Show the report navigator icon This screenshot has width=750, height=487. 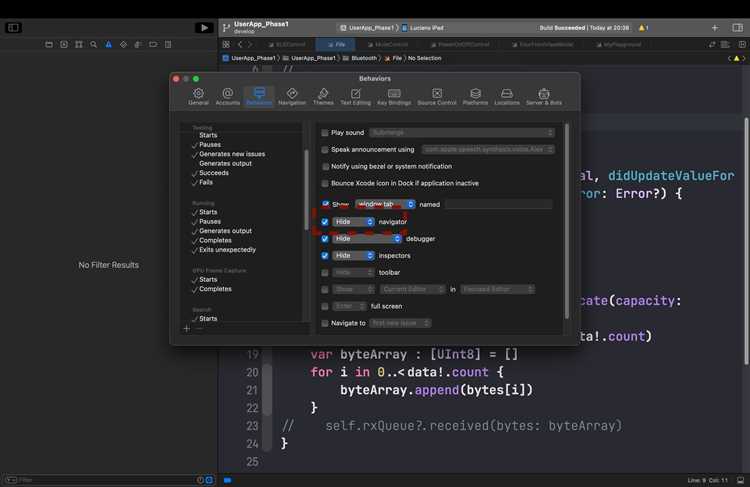click(168, 44)
